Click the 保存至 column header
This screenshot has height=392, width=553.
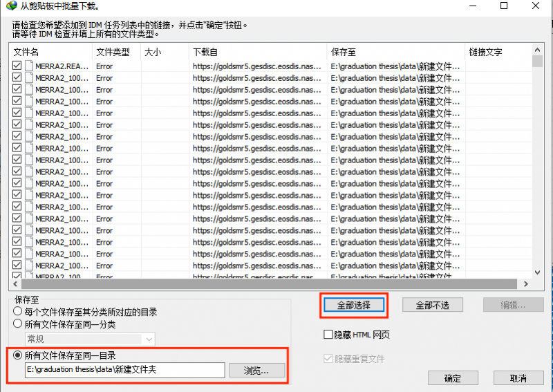(x=394, y=52)
